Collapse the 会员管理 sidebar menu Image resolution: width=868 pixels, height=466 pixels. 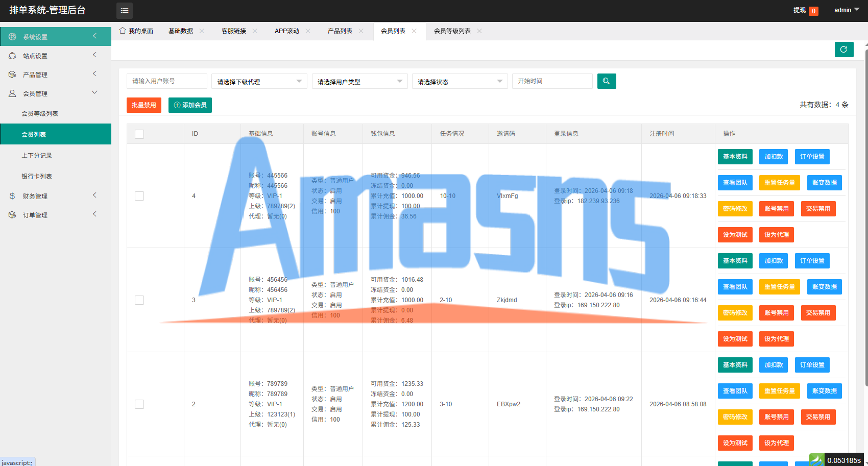point(56,93)
